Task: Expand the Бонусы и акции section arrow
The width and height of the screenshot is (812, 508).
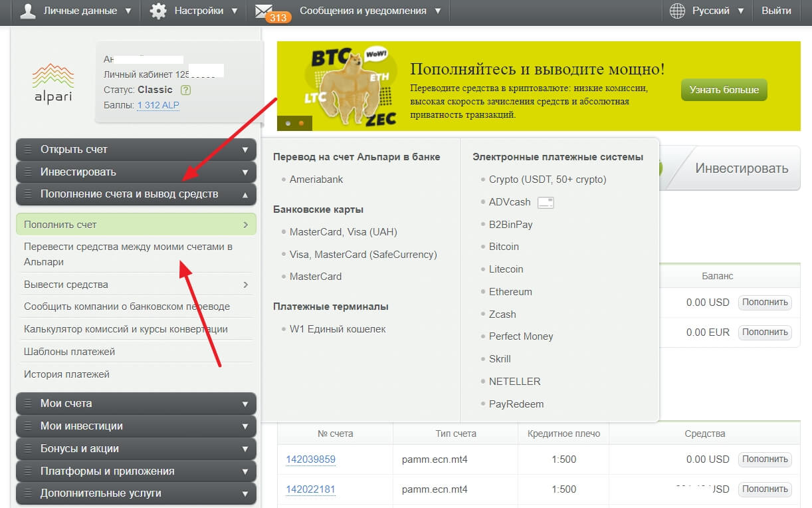Action: (x=245, y=449)
